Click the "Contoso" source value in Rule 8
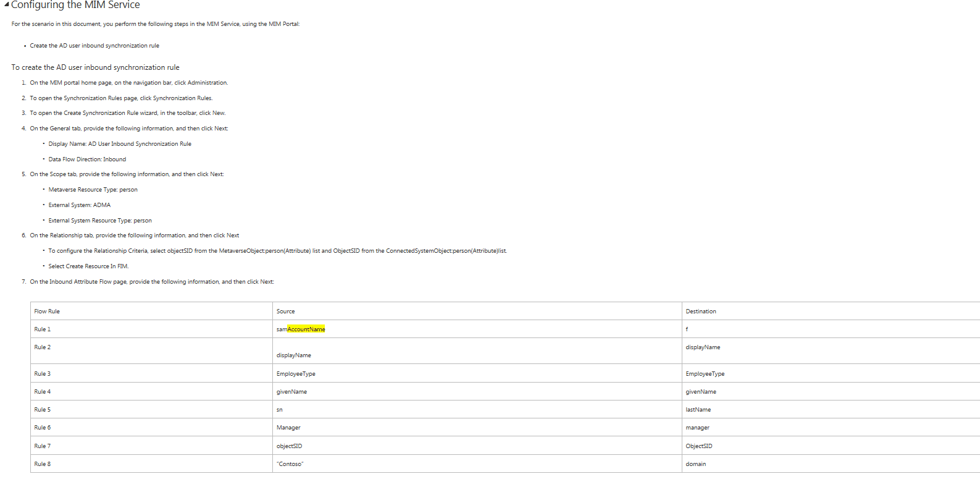Screen dimensions: 980x479 click(x=290, y=464)
